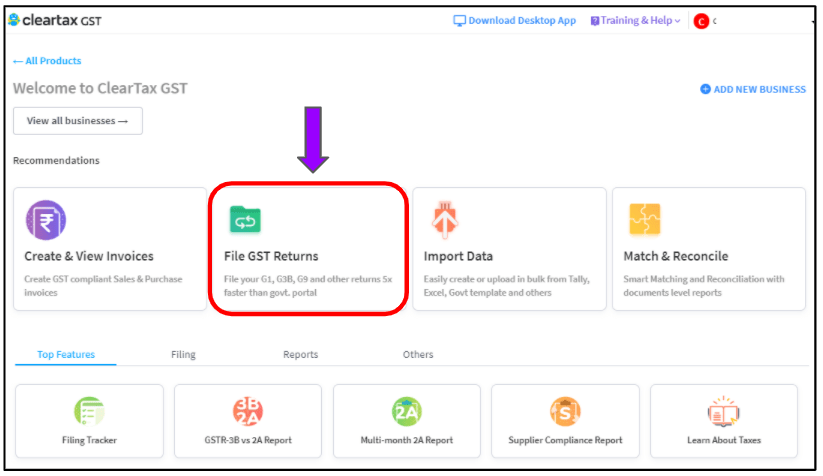The height and width of the screenshot is (476, 823).
Task: Click the File GST Returns description text
Action: click(308, 286)
